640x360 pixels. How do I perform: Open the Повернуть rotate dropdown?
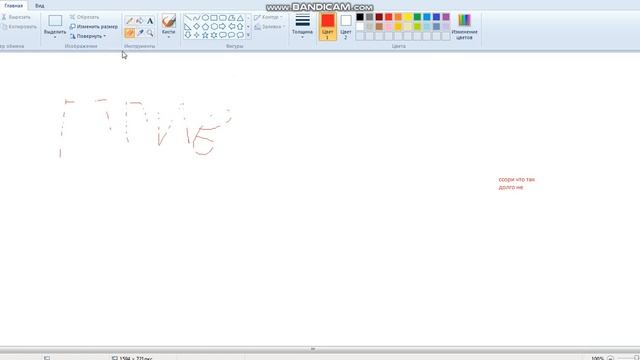point(88,36)
